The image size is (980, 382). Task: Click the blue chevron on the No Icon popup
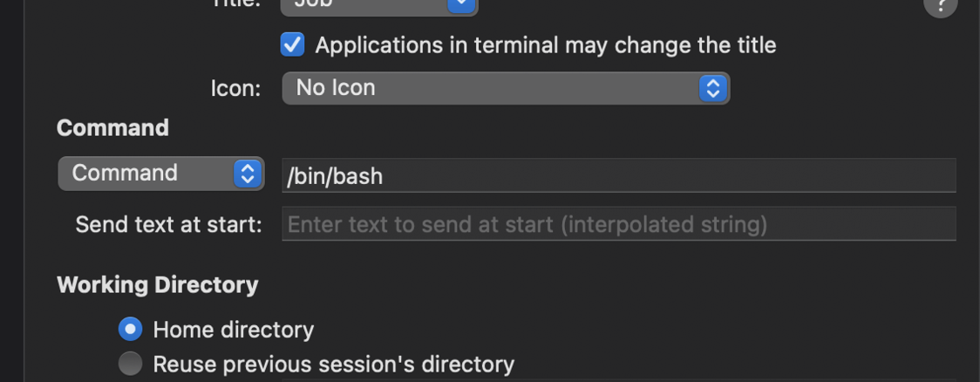coord(713,88)
